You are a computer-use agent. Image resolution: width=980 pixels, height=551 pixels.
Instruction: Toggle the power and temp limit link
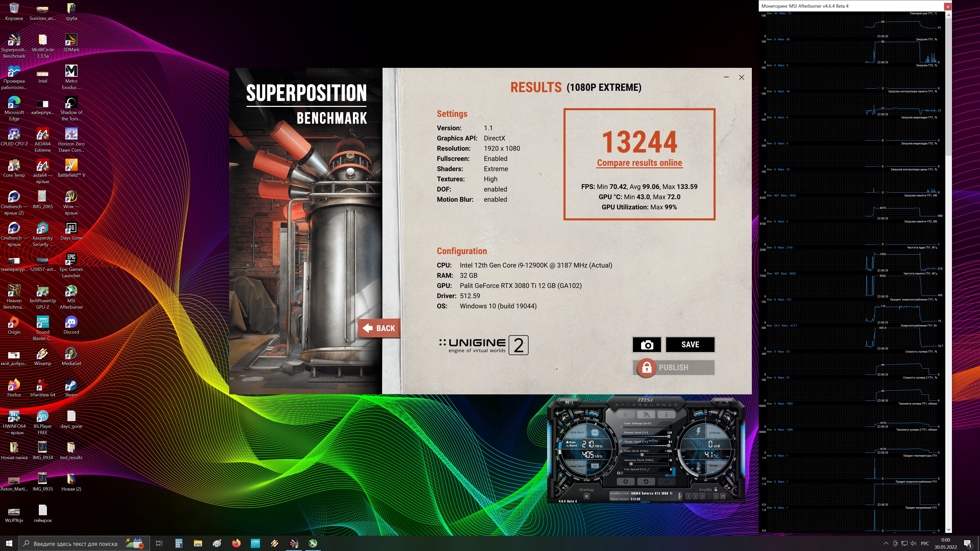tap(620, 441)
